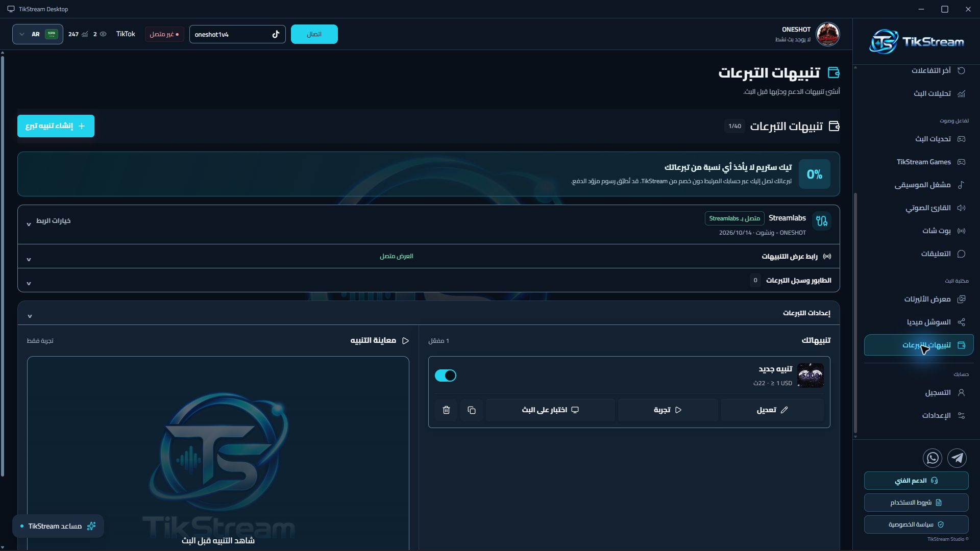Open تحليلات البث in sidebar
This screenshot has height=551, width=980.
tap(919, 93)
